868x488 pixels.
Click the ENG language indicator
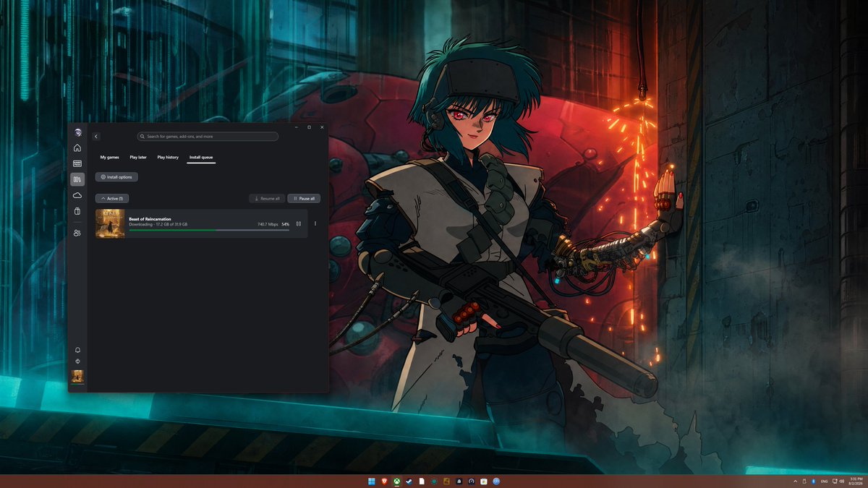824,481
